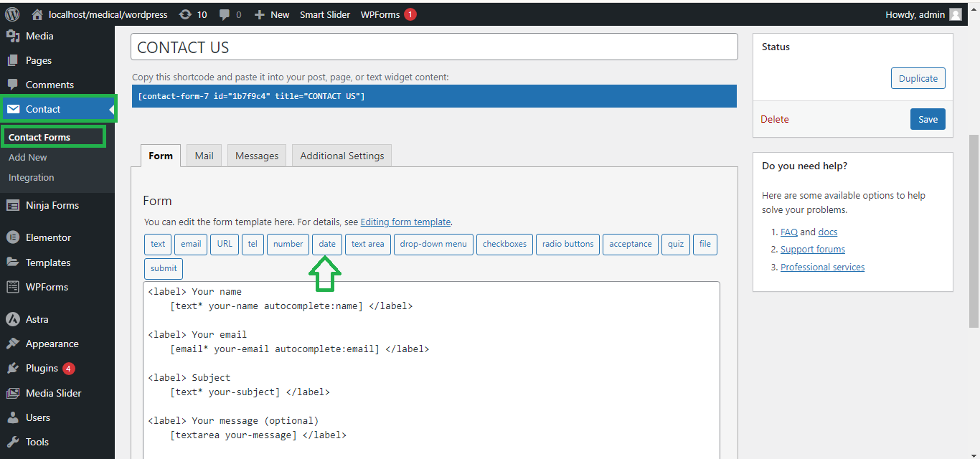Open Add New under Contact menu

click(x=28, y=157)
